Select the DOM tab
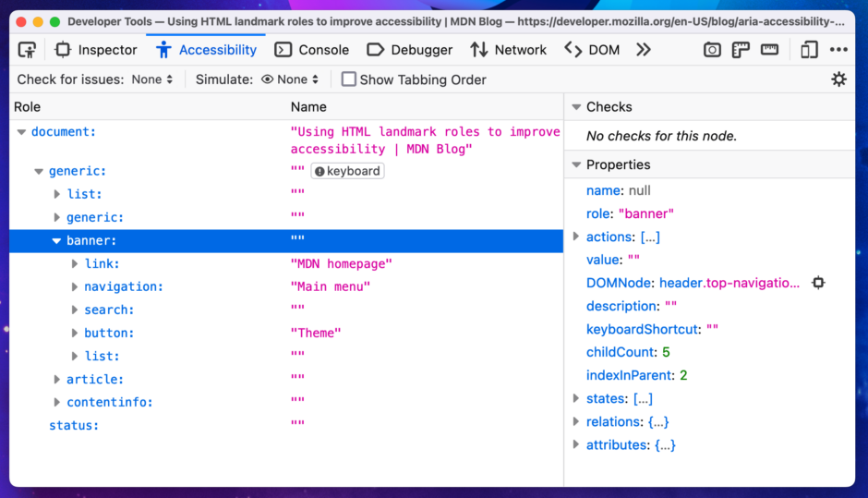This screenshot has height=498, width=868. pos(592,50)
